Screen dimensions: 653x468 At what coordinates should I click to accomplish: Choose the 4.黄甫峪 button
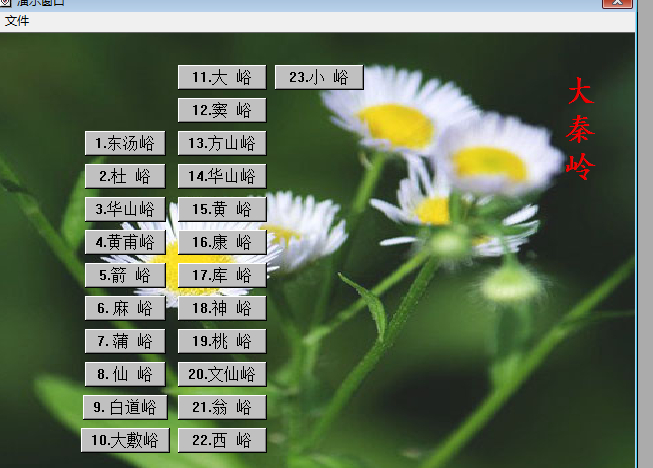(x=125, y=242)
